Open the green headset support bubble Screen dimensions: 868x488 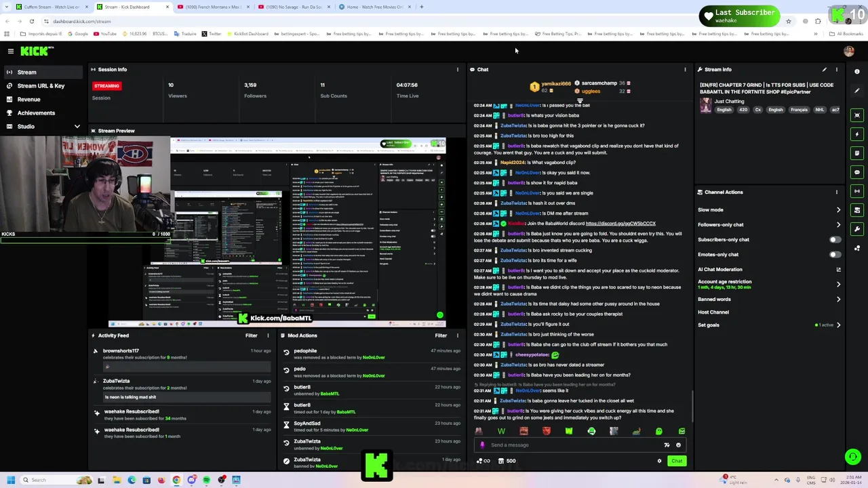[853, 457]
